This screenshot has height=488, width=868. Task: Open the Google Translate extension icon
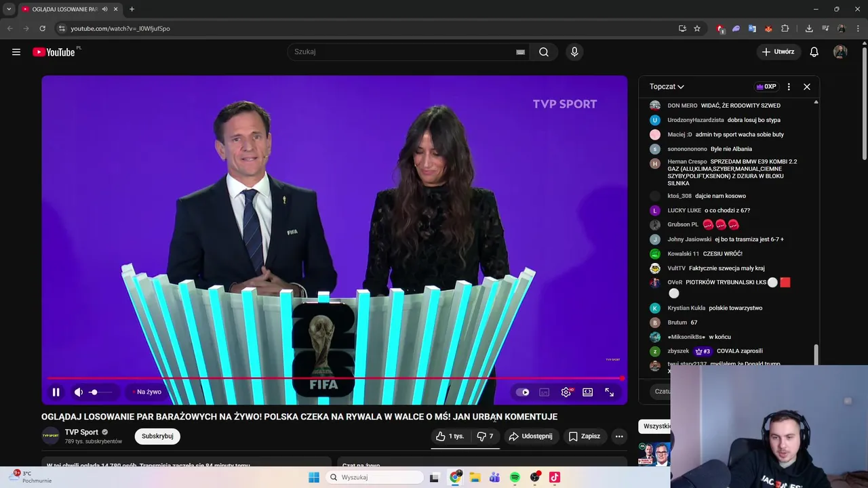752,28
